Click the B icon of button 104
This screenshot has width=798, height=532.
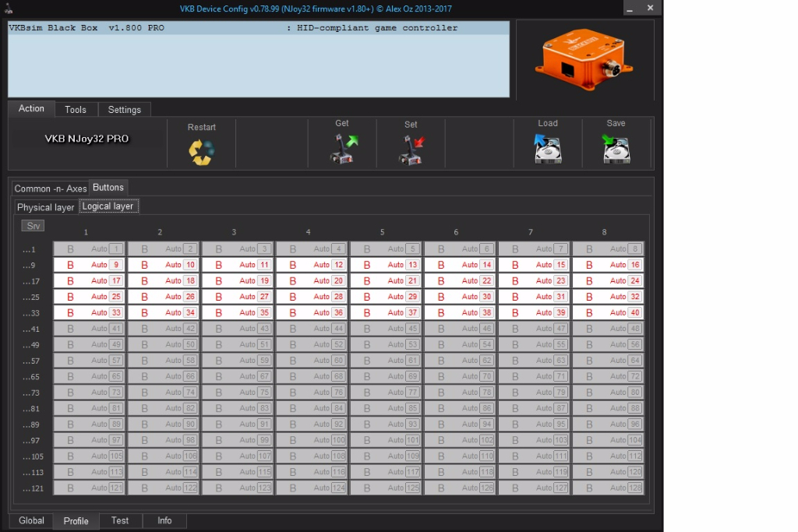tap(589, 440)
